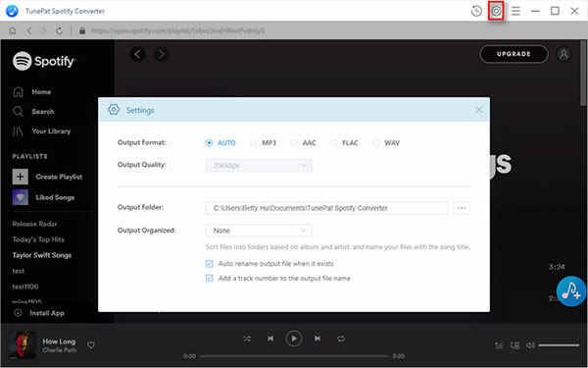Viewport: 588px width, 368px height.
Task: Open the conversion history clock icon
Action: (476, 11)
